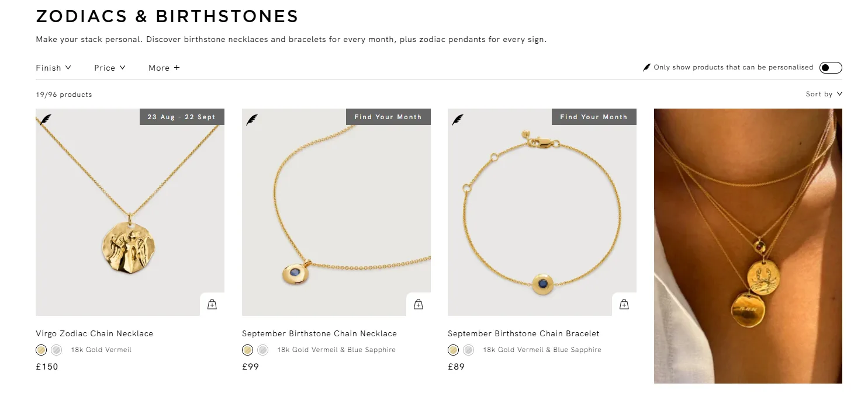This screenshot has width=868, height=397.
Task: Click the Sort by chevron icon
Action: coord(839,93)
